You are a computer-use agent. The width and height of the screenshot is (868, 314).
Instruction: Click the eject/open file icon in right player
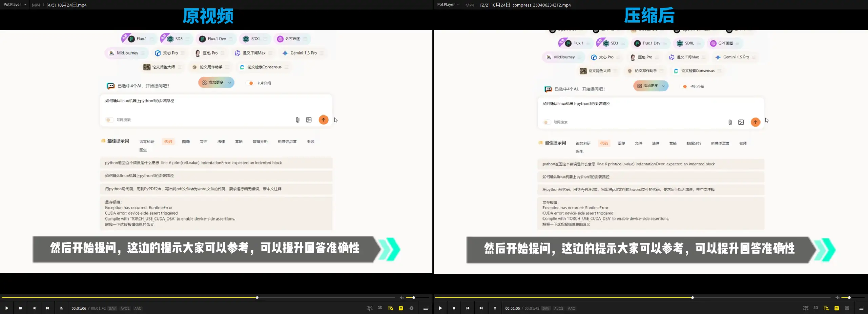point(495,308)
